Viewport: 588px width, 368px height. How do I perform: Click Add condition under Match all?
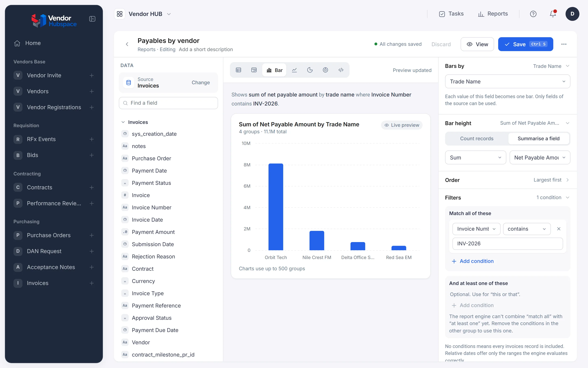473,261
